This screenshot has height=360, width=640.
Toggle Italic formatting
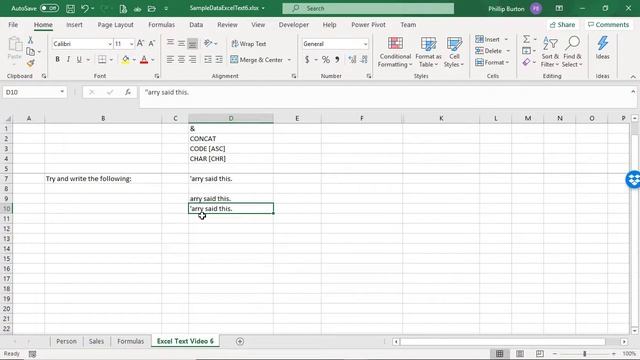(68, 60)
